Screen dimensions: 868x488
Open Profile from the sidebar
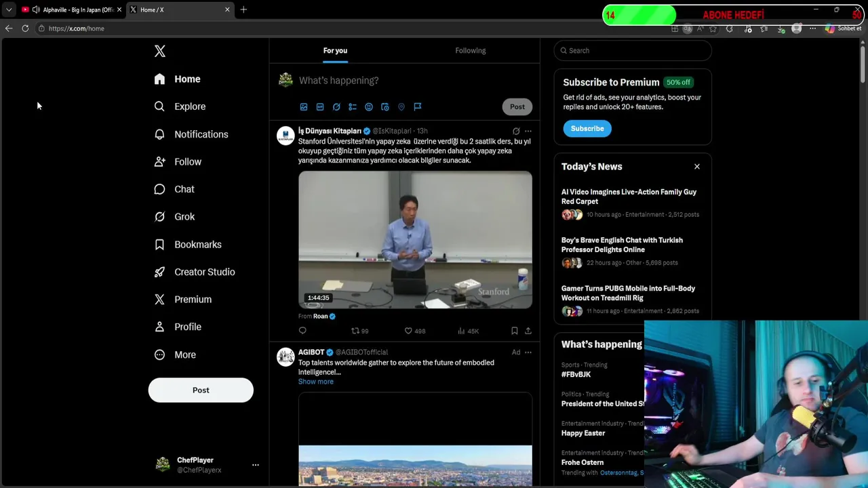pos(178,327)
